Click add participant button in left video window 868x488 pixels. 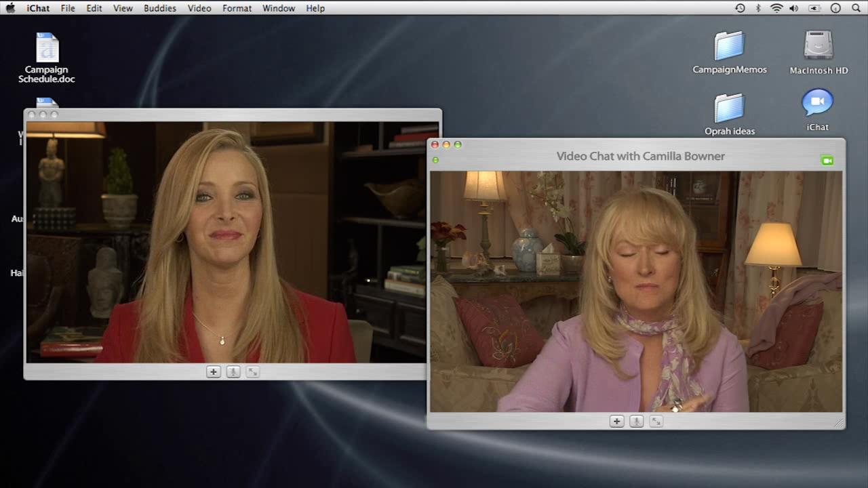[214, 371]
